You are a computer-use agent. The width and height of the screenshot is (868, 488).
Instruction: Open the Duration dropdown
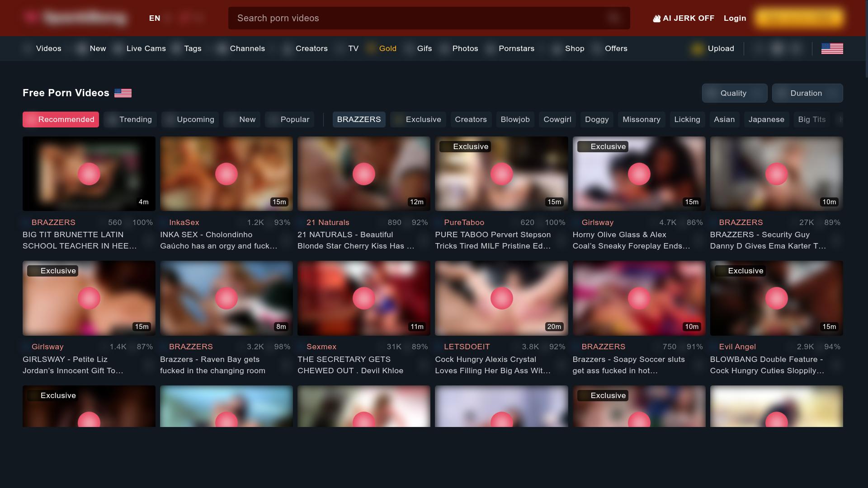coord(807,93)
